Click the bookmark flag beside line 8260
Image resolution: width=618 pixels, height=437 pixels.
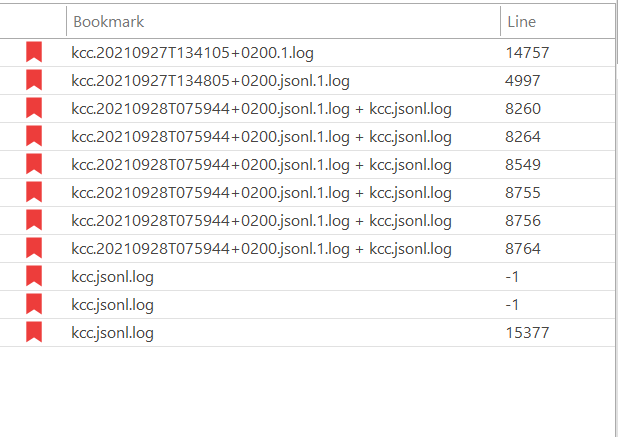coord(34,108)
